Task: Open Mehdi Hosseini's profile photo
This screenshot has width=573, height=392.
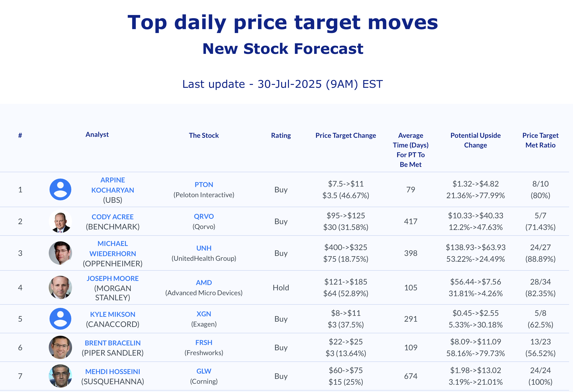Action: 60,376
